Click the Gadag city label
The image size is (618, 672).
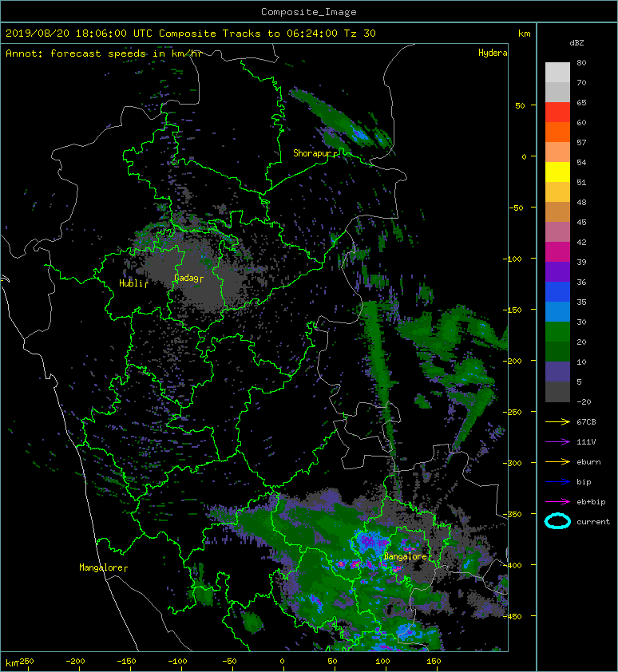coord(186,278)
